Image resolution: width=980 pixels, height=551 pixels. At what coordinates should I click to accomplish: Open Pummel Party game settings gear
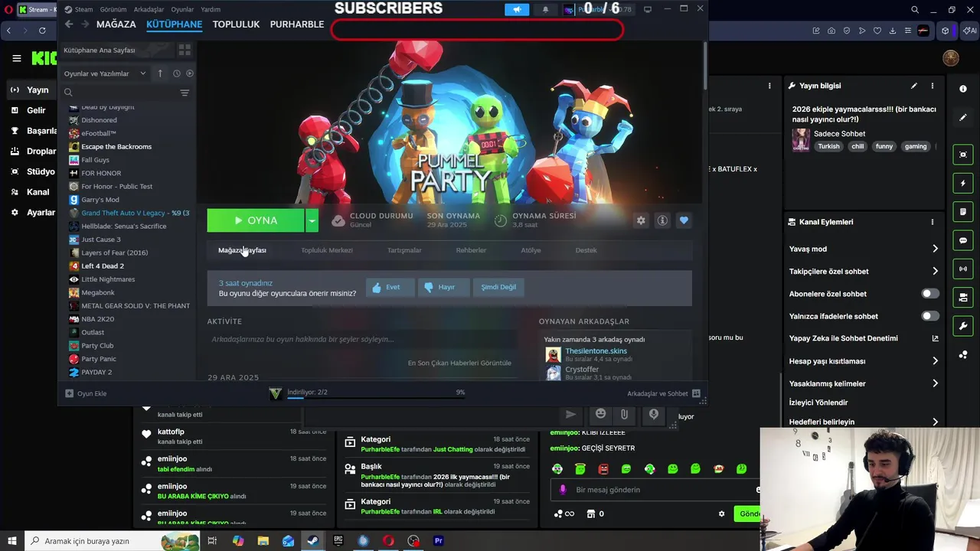(641, 220)
